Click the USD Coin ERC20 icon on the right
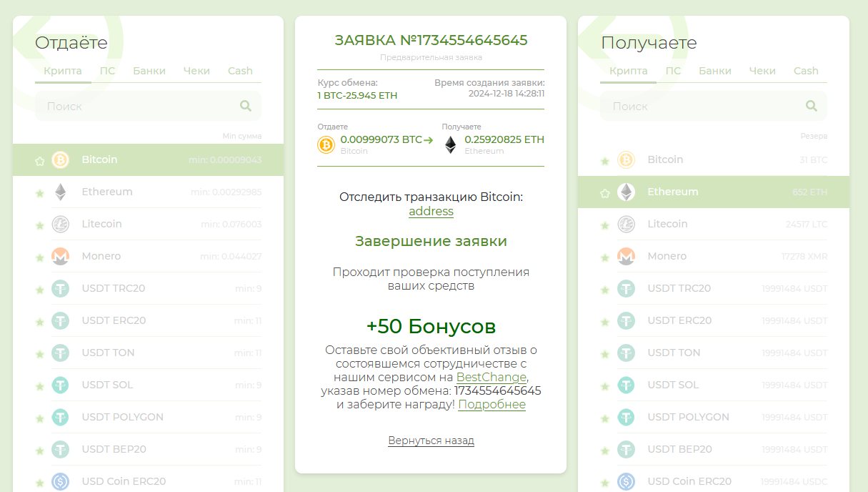The height and width of the screenshot is (492, 868). tap(626, 481)
